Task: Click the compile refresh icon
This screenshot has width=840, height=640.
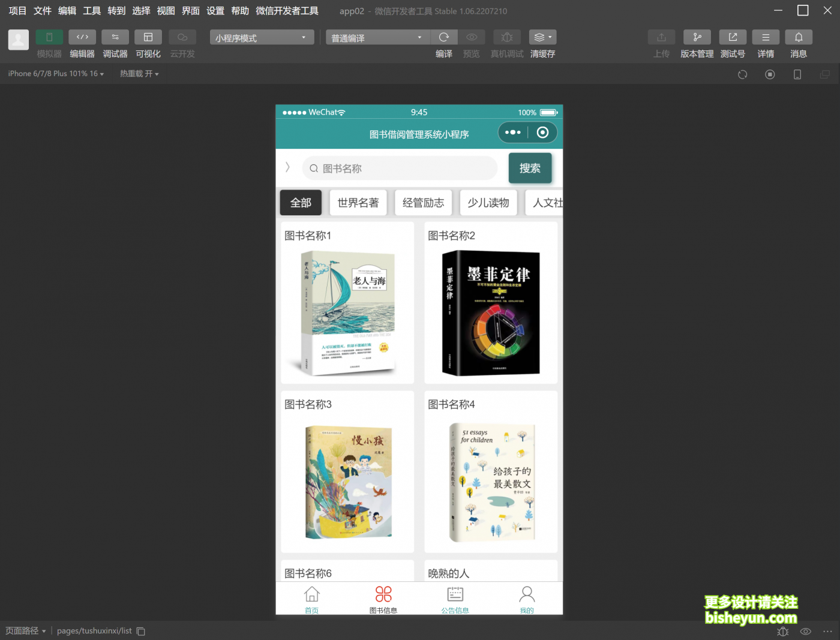Action: (444, 37)
